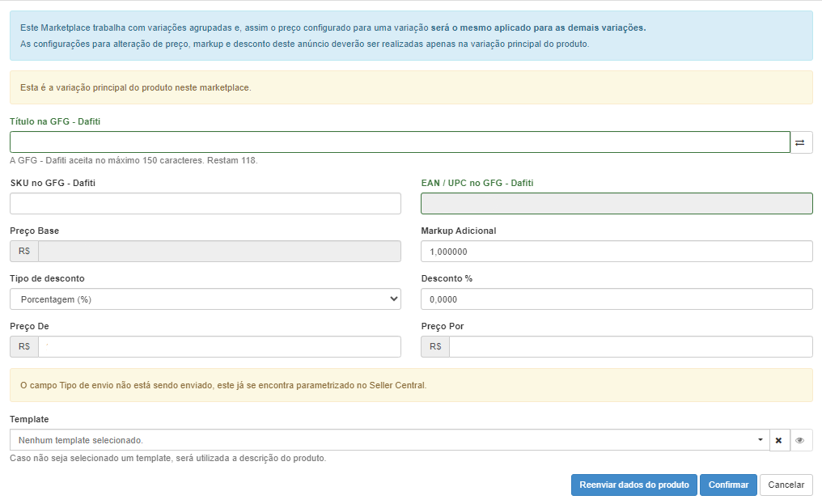Click the variação principal yellow notice text
The height and width of the screenshot is (504, 822).
[x=136, y=87]
